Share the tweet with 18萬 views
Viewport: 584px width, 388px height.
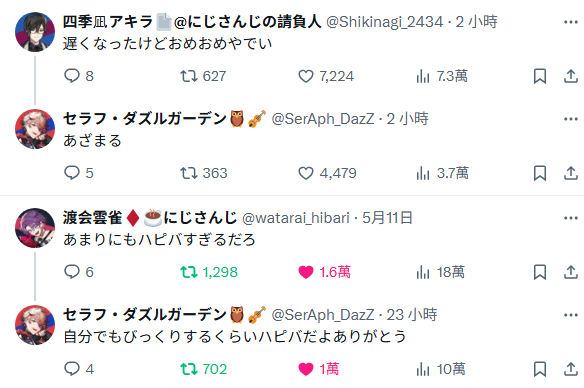571,272
